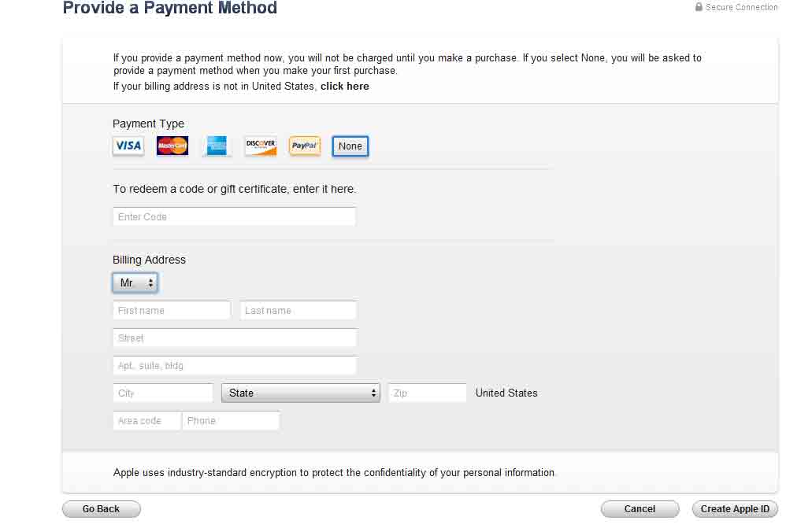Select Visa as payment type

(128, 146)
